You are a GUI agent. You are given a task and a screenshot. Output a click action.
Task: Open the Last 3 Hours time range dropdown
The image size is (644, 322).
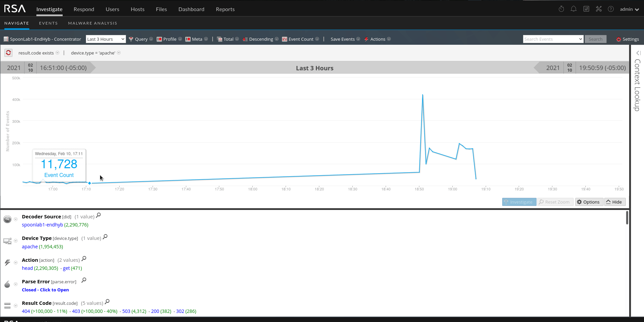point(106,39)
